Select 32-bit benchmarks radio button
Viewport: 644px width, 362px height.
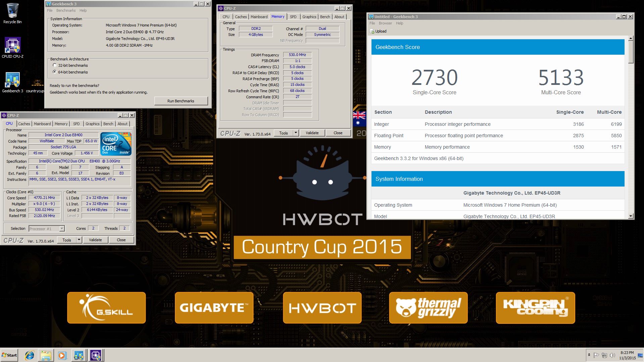[x=54, y=65]
